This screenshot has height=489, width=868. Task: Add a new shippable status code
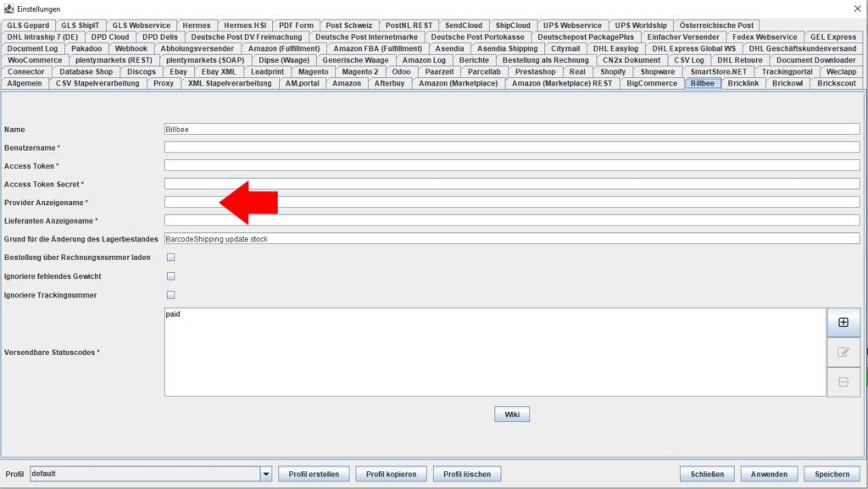(843, 323)
